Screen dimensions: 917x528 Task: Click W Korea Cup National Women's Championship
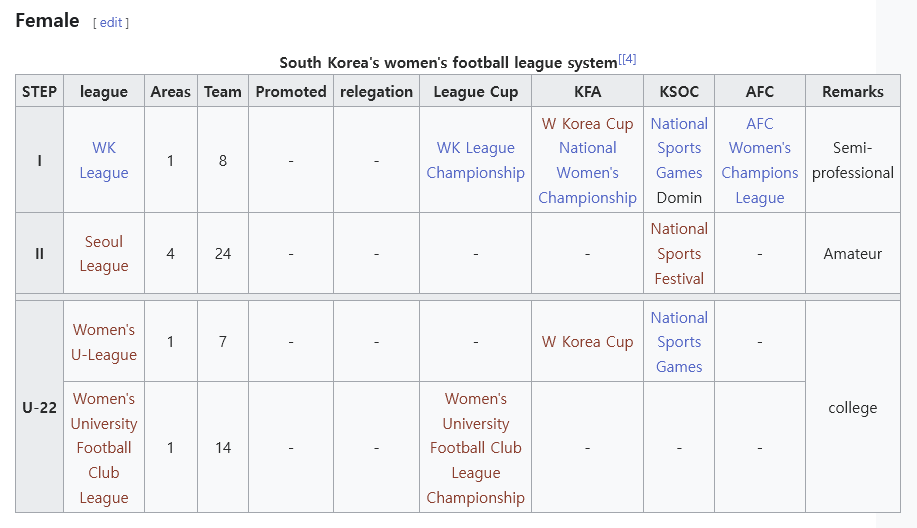point(587,160)
